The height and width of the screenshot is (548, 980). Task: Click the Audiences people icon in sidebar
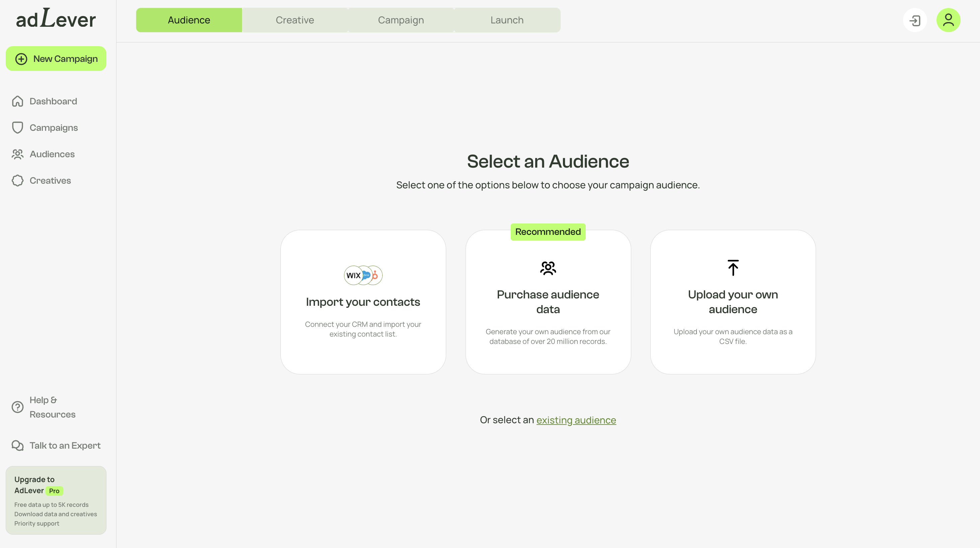pyautogui.click(x=17, y=154)
